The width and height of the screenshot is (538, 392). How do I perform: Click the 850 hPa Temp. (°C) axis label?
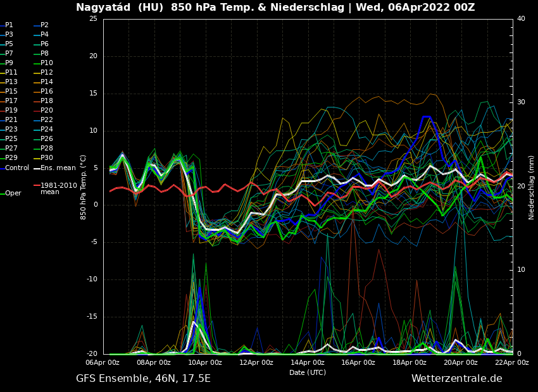pos(84,187)
